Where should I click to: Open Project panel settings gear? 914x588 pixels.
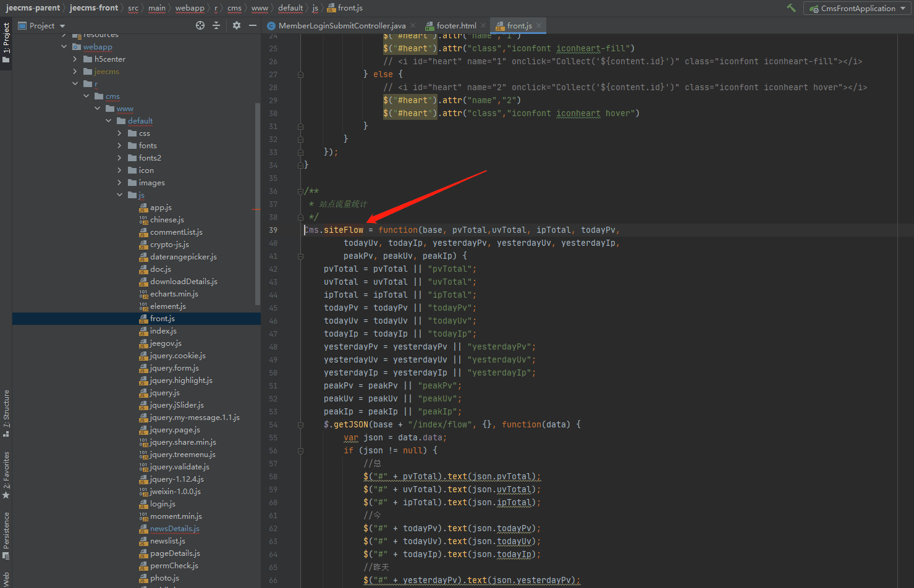pos(236,25)
